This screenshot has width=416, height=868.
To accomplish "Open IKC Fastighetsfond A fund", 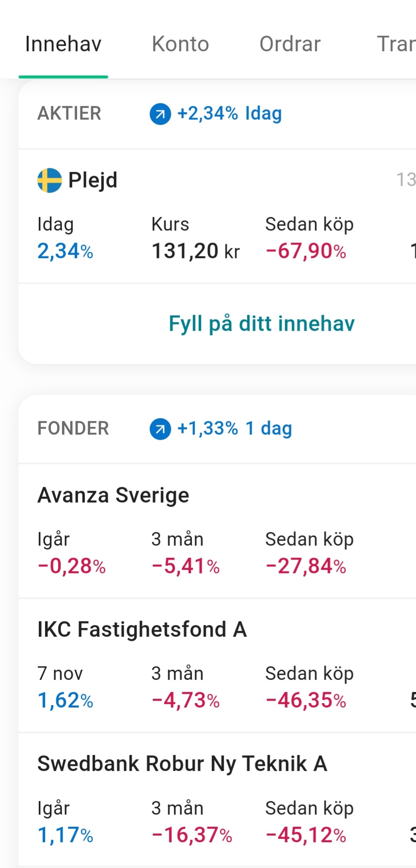I will pos(217,665).
